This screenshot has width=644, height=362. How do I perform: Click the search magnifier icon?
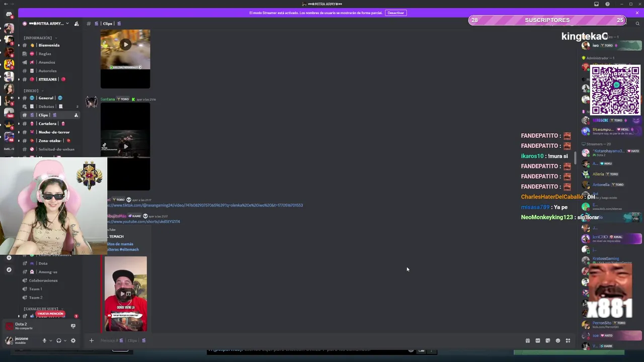tap(637, 24)
